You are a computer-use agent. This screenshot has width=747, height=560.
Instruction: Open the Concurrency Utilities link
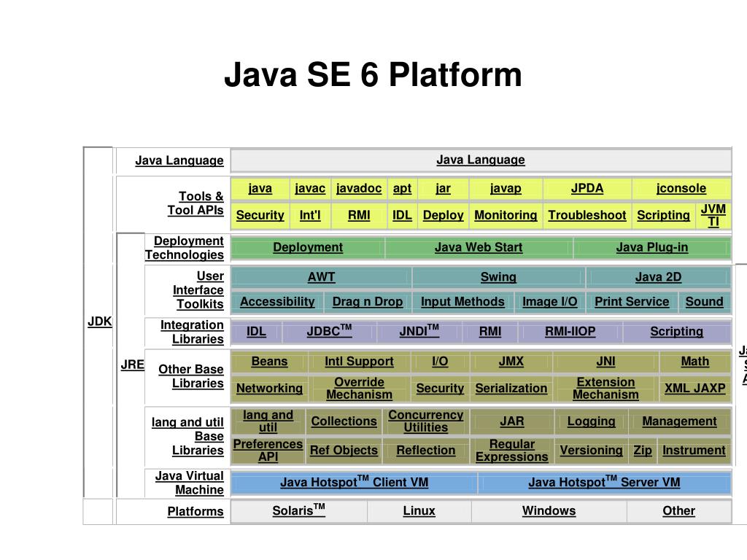tap(426, 421)
